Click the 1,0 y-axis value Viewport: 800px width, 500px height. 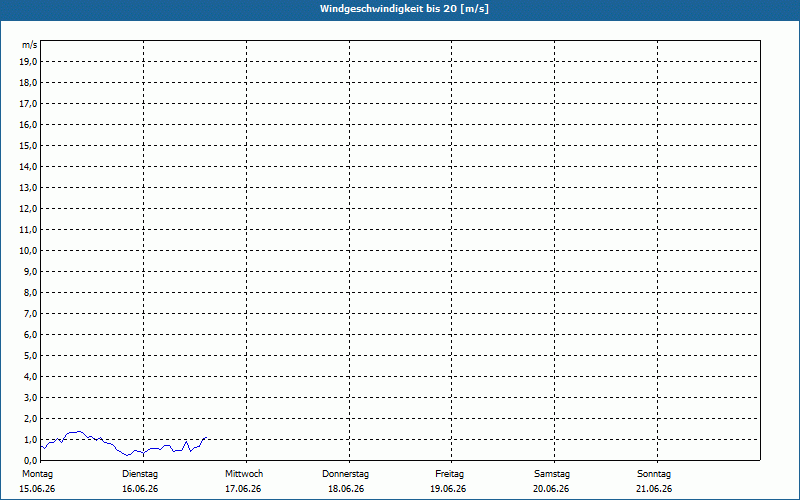(31, 439)
